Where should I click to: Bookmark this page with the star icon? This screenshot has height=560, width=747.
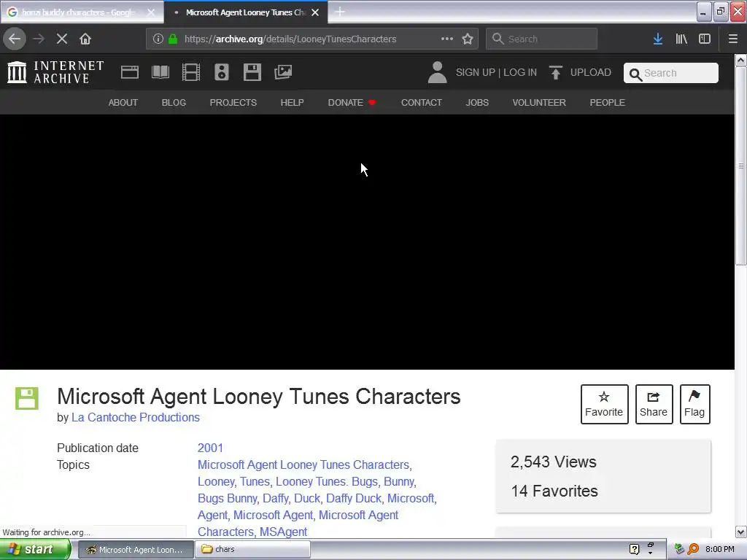point(468,39)
